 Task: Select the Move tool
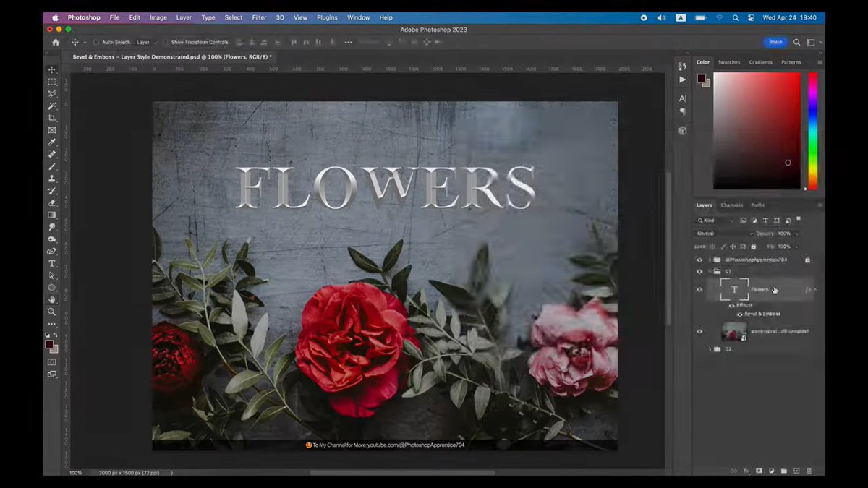(x=52, y=69)
